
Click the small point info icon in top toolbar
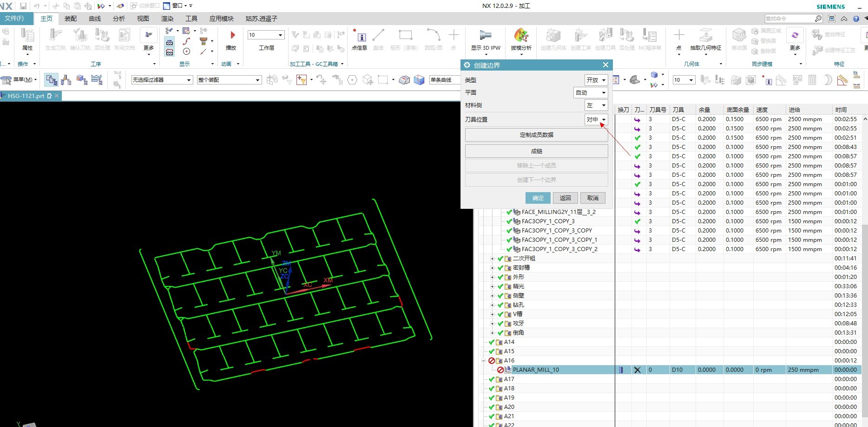[x=767, y=80]
